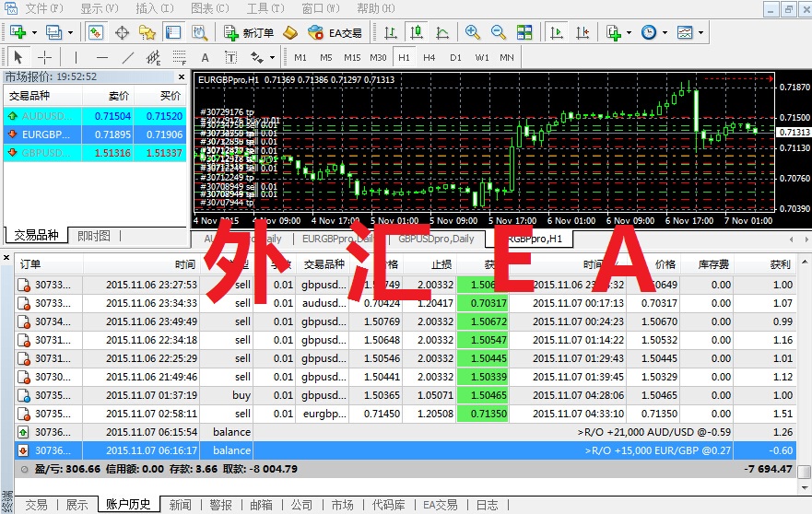Expand the templates dropdown arrow
This screenshot has height=514, width=812.
pos(700,32)
